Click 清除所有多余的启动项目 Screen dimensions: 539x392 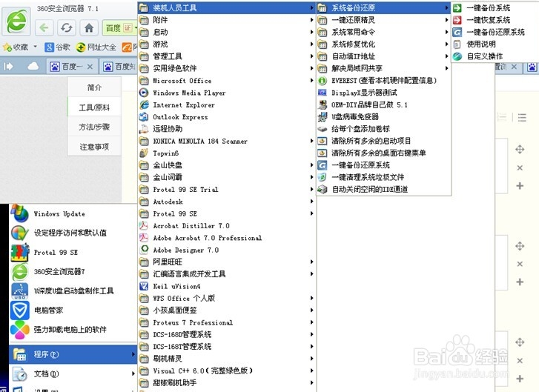click(x=383, y=141)
